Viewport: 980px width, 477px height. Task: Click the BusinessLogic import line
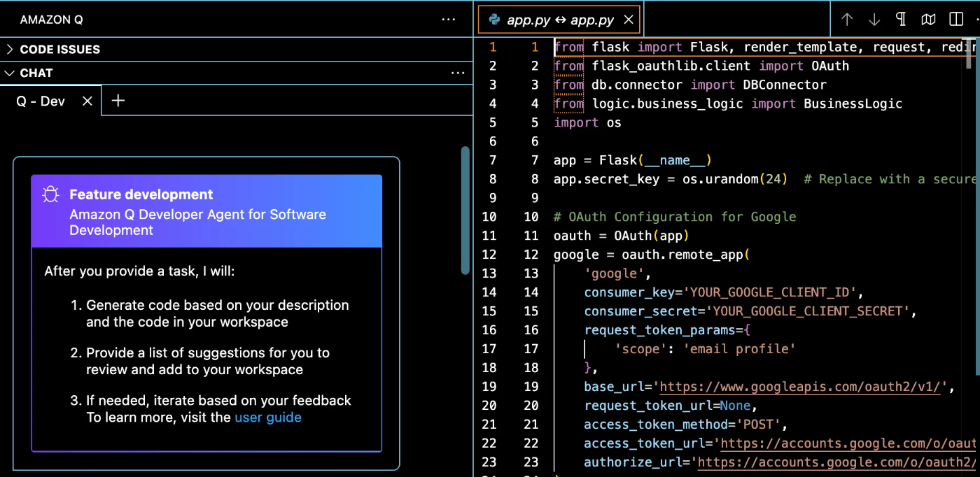point(728,104)
